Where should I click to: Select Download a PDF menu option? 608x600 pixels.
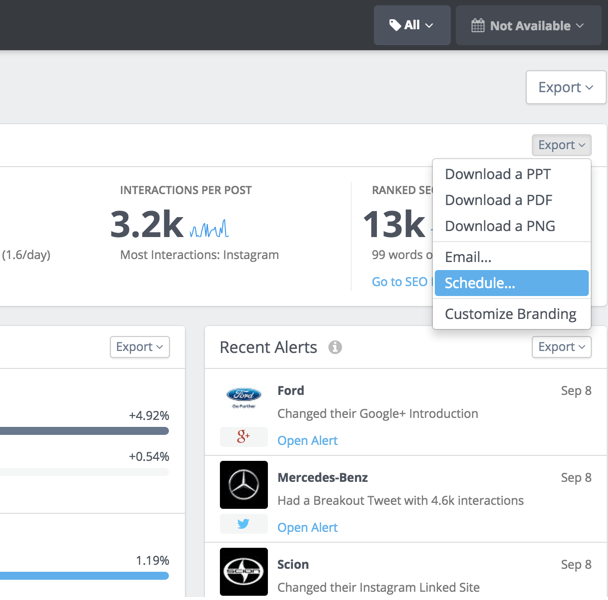[x=497, y=200]
